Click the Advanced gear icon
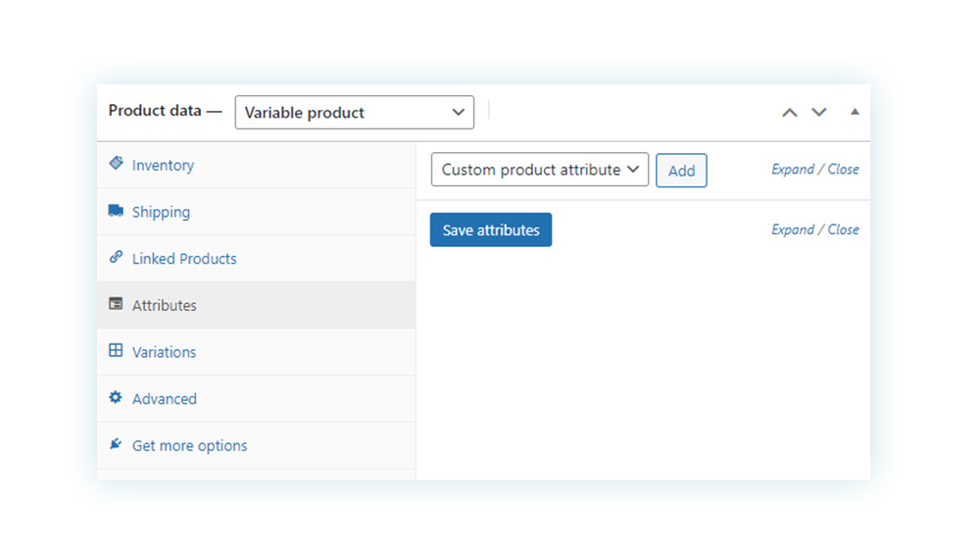980x554 pixels. 116,397
